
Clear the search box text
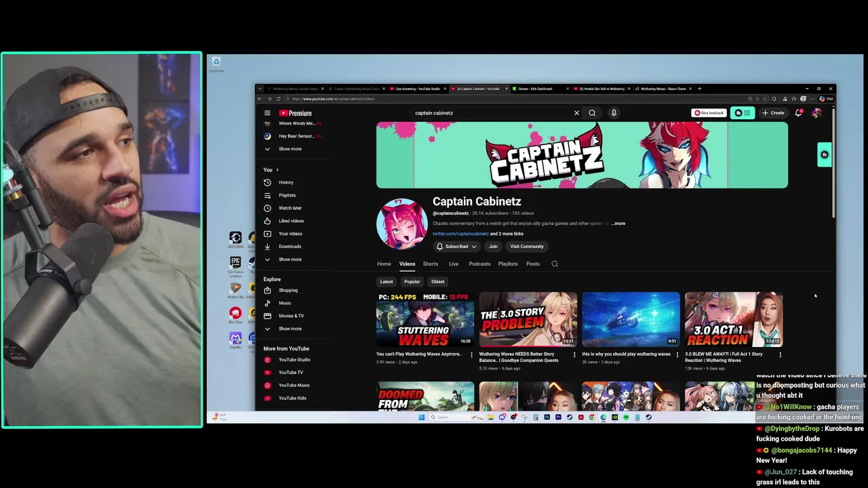tap(577, 113)
